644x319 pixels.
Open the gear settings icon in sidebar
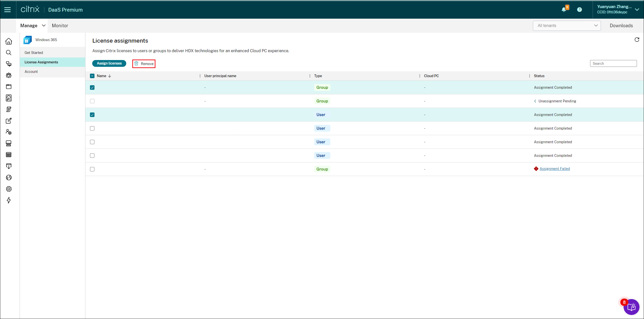tap(9, 189)
